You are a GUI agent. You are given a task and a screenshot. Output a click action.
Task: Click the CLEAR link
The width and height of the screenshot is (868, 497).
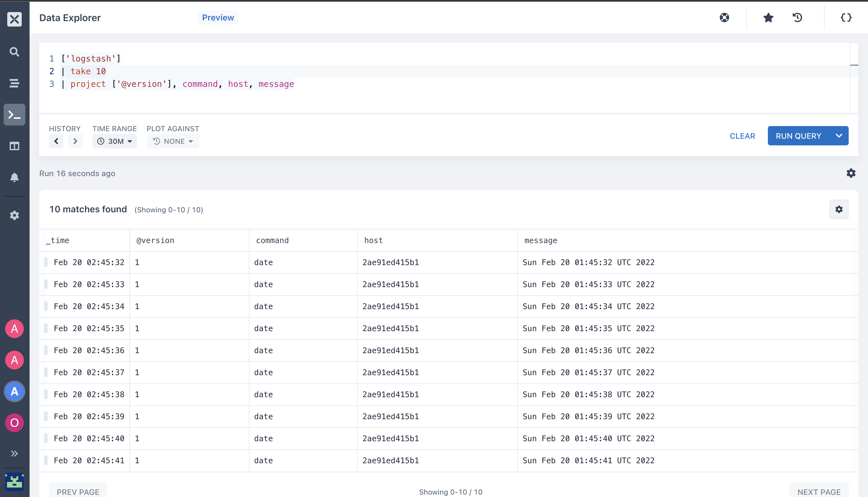click(742, 136)
